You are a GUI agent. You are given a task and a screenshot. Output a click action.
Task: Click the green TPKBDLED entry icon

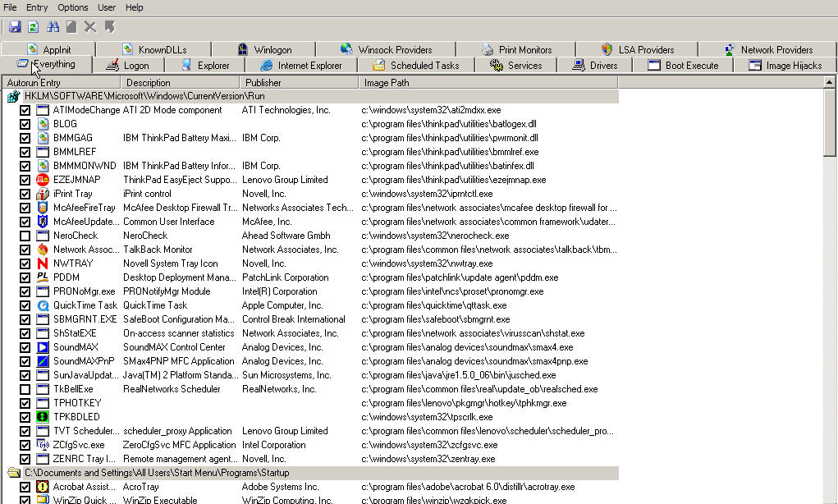43,417
